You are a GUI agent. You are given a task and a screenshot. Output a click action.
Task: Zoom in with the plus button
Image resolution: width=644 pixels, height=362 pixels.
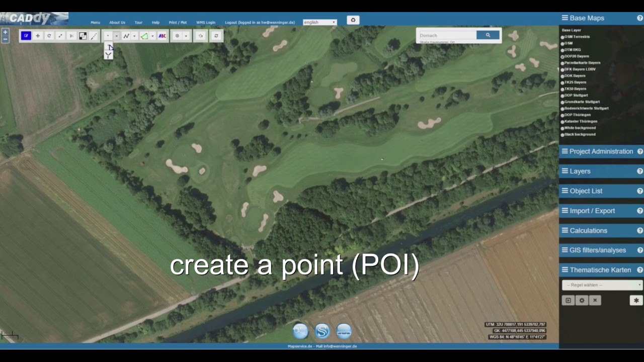tap(5, 32)
